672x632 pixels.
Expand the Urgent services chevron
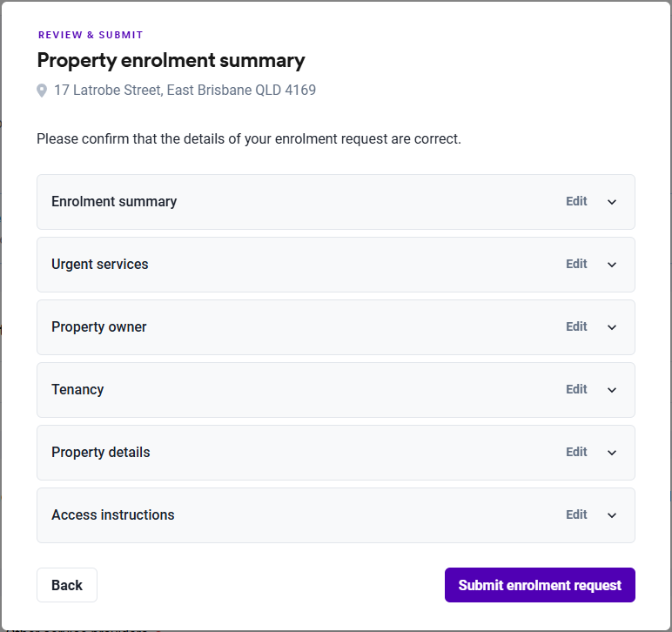[612, 265]
